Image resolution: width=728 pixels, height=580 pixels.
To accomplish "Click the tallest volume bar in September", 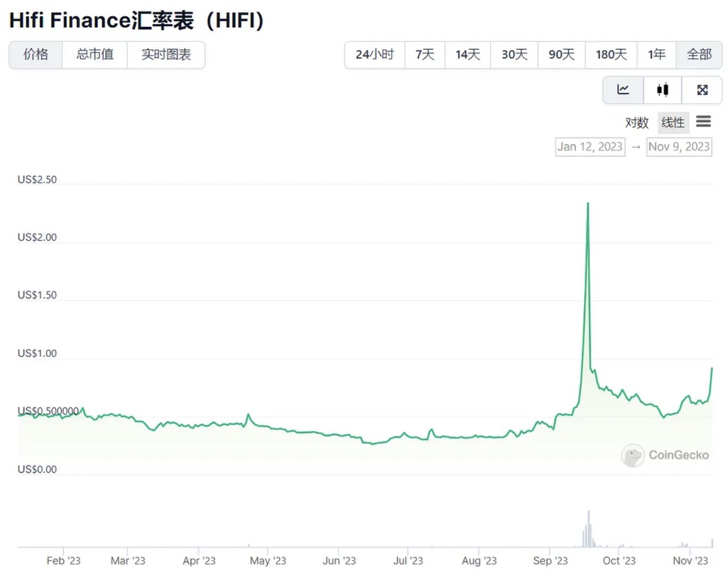I will pos(589,528).
